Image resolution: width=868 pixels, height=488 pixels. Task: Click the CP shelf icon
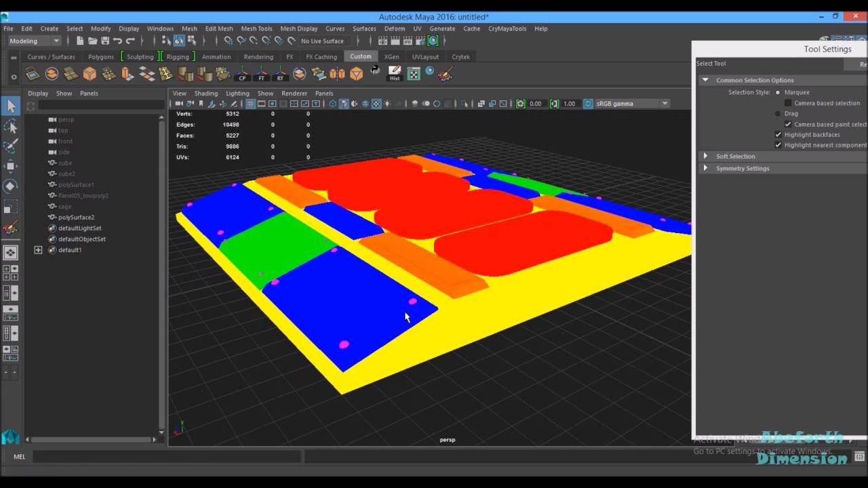(x=242, y=74)
